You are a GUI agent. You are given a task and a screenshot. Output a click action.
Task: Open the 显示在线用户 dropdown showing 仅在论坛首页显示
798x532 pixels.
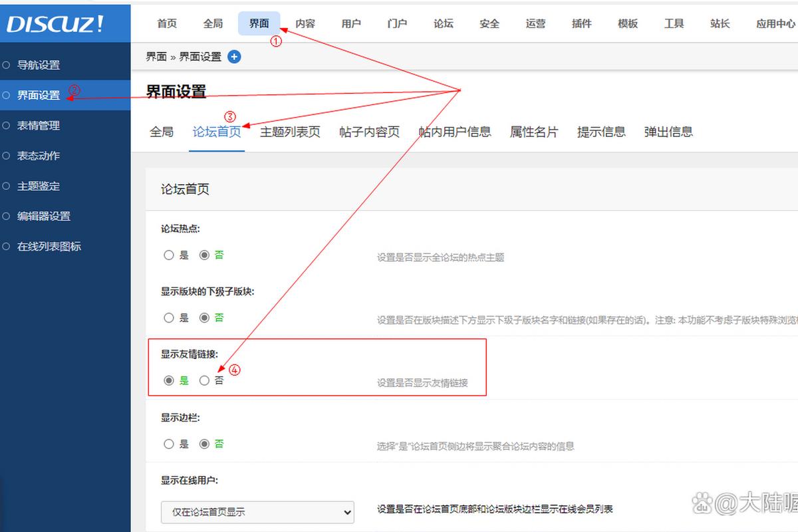coord(257,513)
